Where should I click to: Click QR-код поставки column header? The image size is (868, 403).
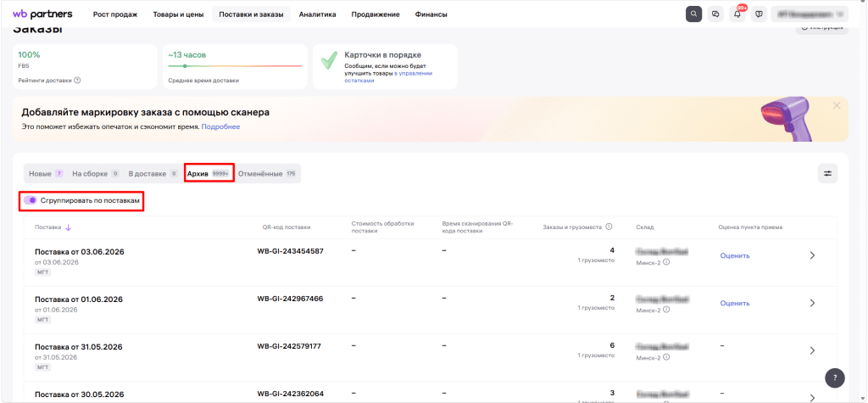287,227
